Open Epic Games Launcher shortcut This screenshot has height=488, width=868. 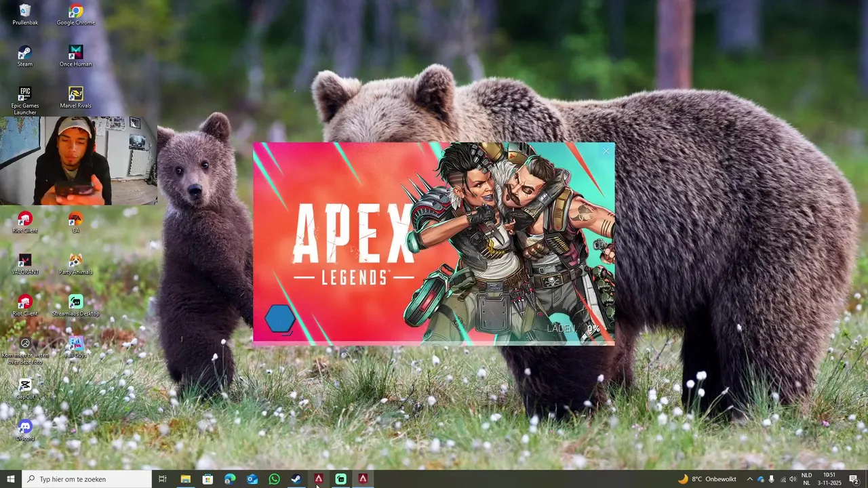click(25, 100)
